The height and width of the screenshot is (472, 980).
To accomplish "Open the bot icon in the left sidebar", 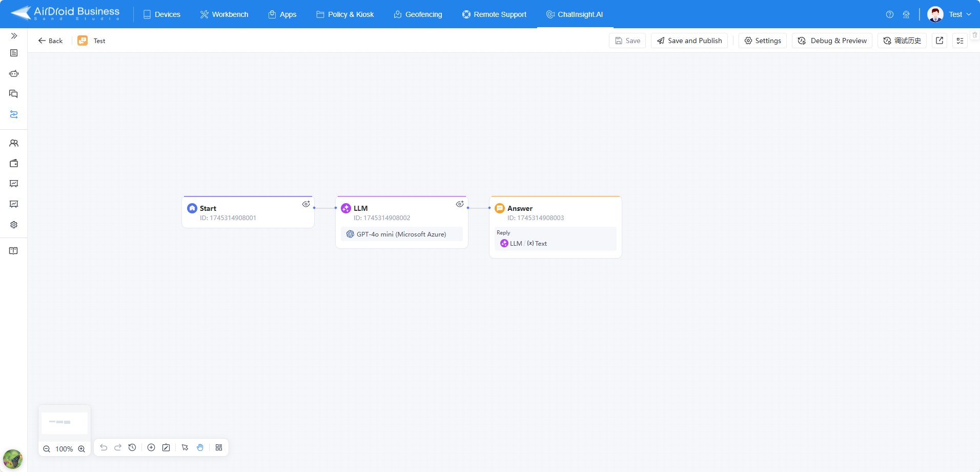I will click(x=14, y=74).
